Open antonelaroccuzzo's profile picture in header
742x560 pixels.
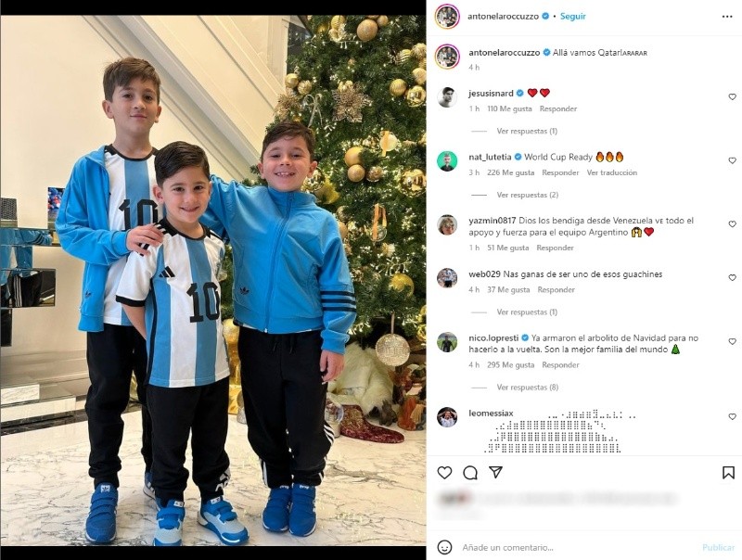(x=447, y=17)
